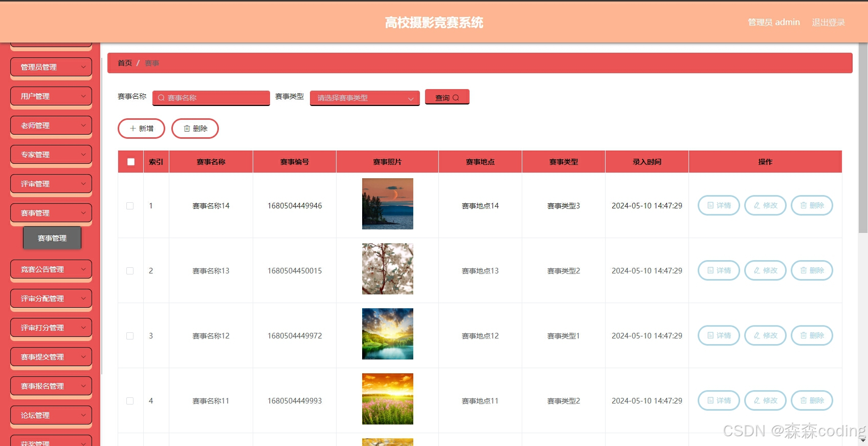Focus the 赛事名称 search input
The width and height of the screenshot is (868, 446).
[211, 98]
